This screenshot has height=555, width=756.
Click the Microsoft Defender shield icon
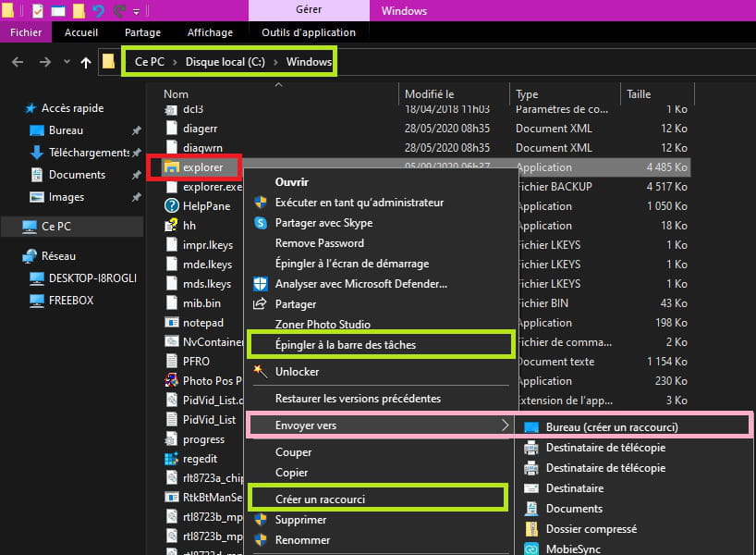click(261, 284)
